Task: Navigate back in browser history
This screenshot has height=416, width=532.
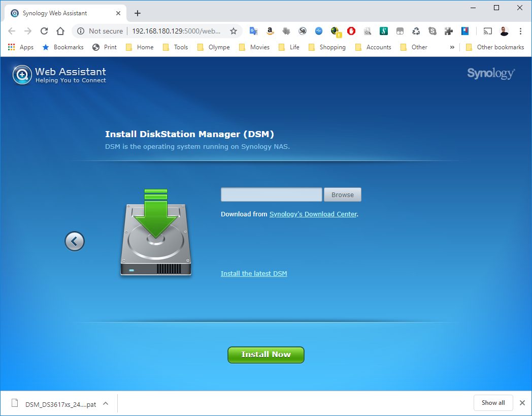Action: coord(12,31)
